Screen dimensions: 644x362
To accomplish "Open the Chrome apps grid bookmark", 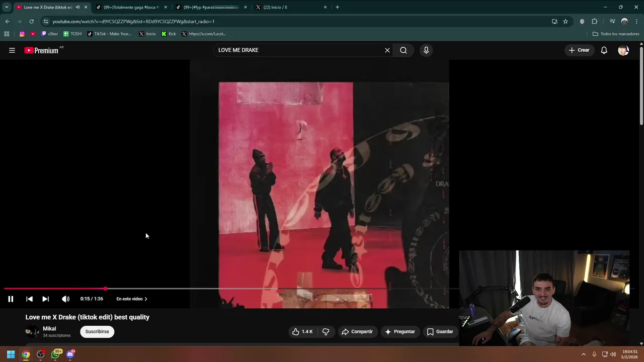I will tap(7, 34).
